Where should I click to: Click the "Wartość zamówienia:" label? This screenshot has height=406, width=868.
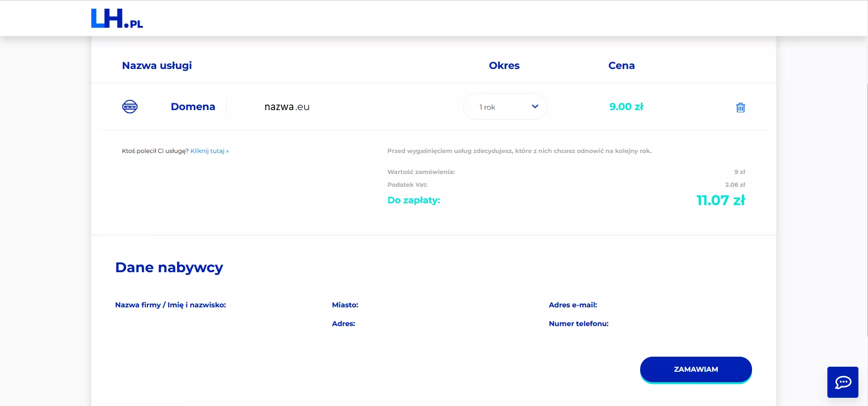coord(421,172)
